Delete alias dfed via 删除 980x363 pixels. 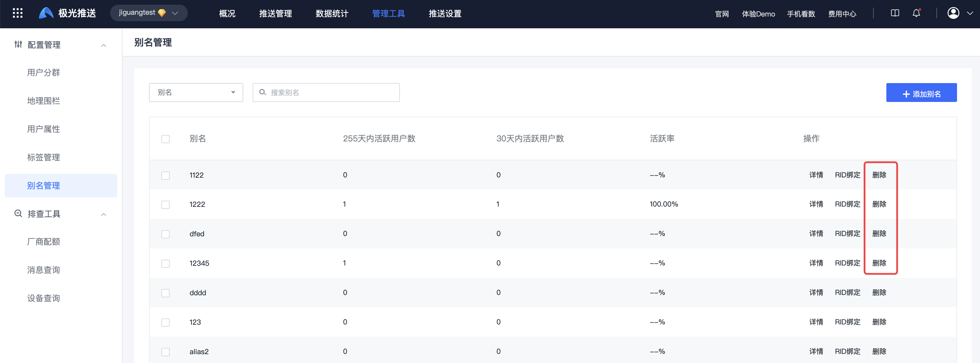click(879, 234)
